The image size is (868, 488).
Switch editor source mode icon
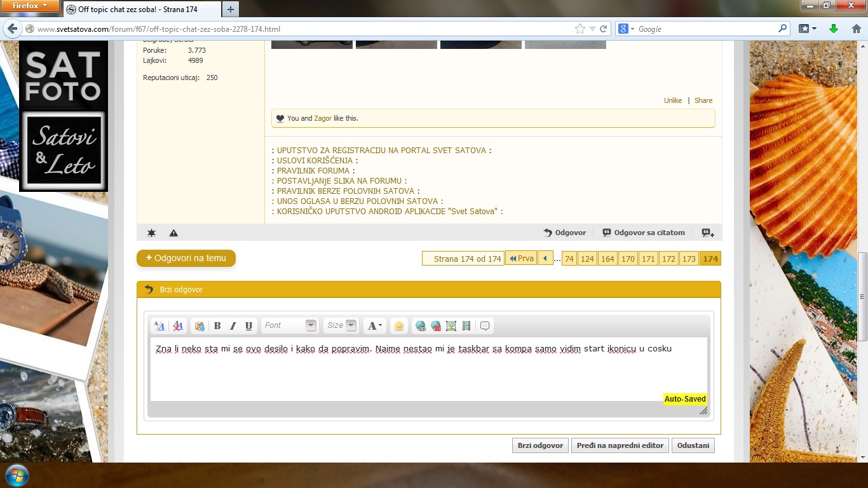pos(159,326)
